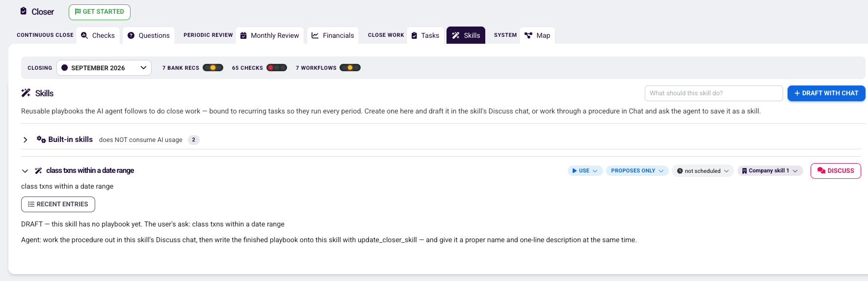
Task: Click the Draft With Chat button
Action: pos(826,93)
